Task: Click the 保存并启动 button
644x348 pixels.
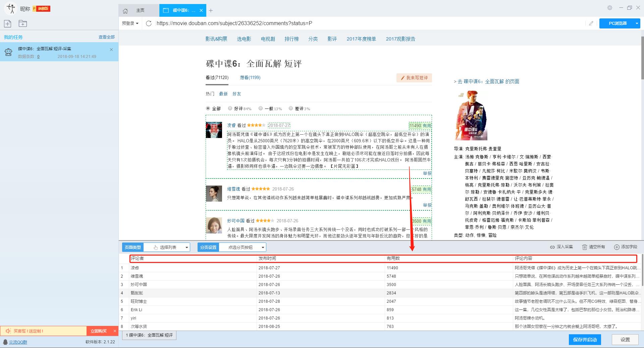Action: [585, 340]
